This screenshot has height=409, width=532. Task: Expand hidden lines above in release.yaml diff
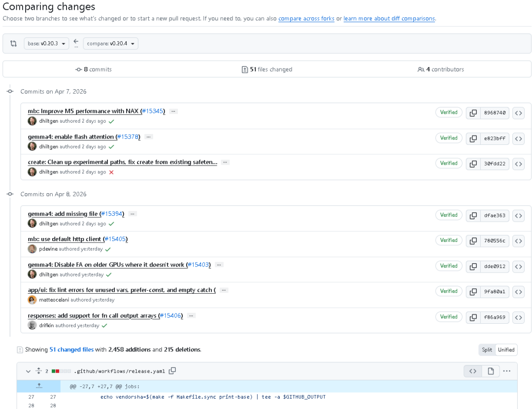pyautogui.click(x=39, y=386)
